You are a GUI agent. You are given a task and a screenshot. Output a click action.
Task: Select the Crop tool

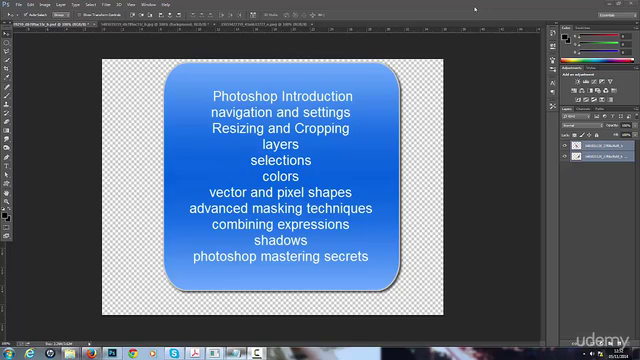(6, 69)
